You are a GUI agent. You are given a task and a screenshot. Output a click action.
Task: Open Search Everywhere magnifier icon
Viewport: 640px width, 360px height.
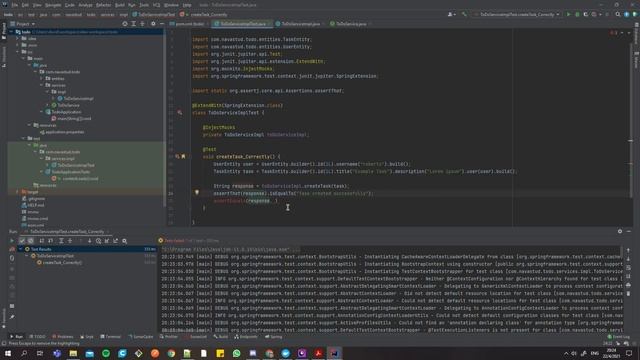tap(618, 14)
